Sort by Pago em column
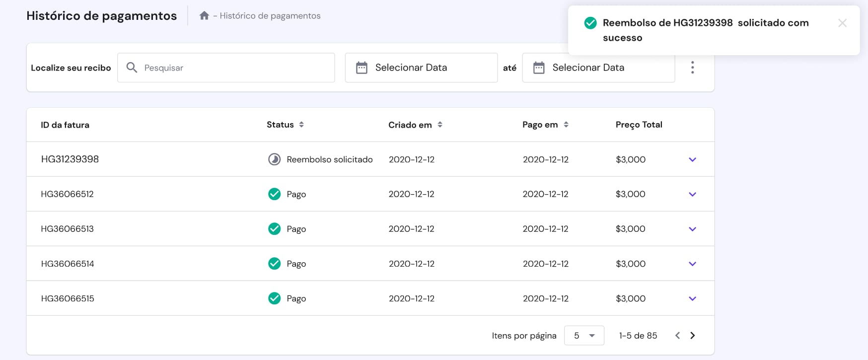868x360 pixels. (566, 125)
